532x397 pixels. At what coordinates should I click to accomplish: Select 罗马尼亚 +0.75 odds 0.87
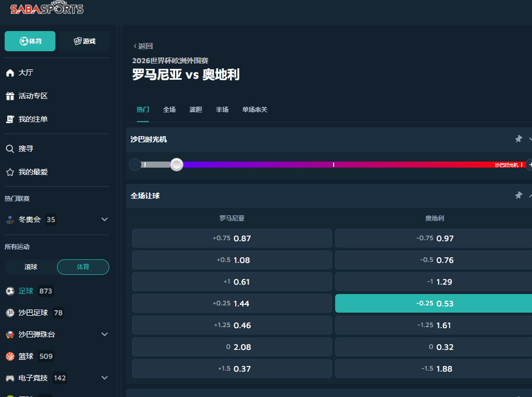click(232, 239)
